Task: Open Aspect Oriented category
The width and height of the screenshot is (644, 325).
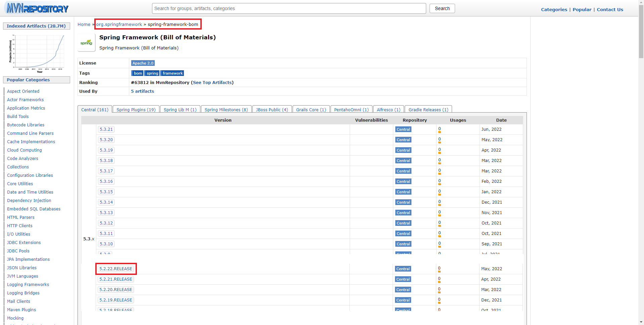Action: click(x=23, y=91)
